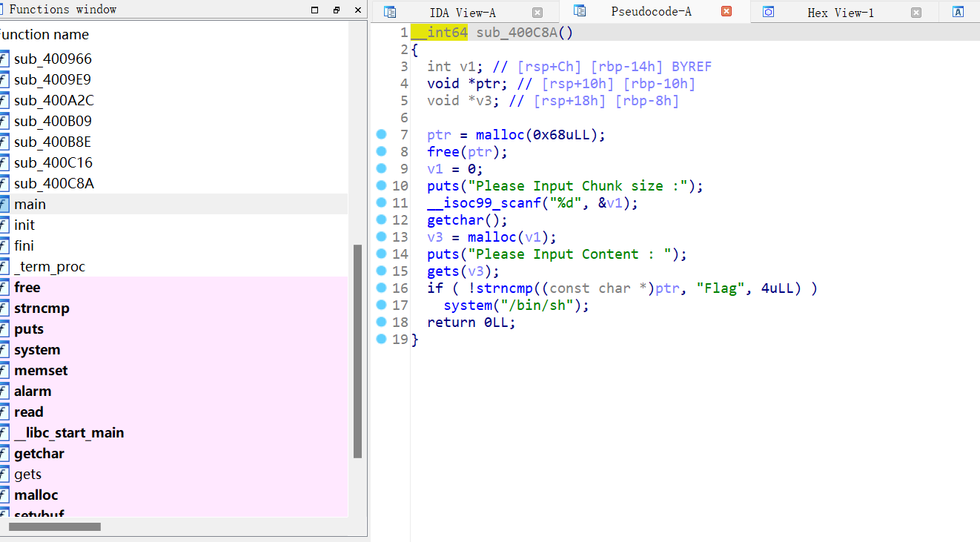Viewport: 980px width, 542px height.
Task: Click function icon beside gets
Action: [4, 474]
